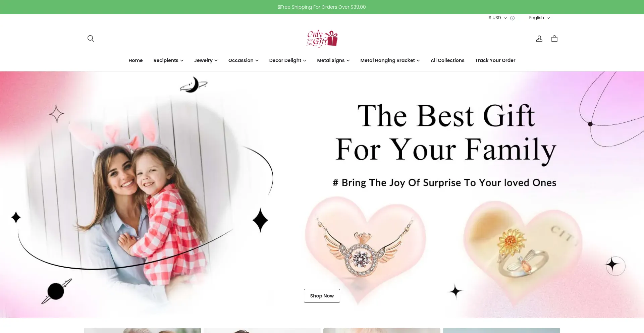Viewport: 644px width, 333px height.
Task: Click the chevron beside English language
Action: tap(548, 18)
